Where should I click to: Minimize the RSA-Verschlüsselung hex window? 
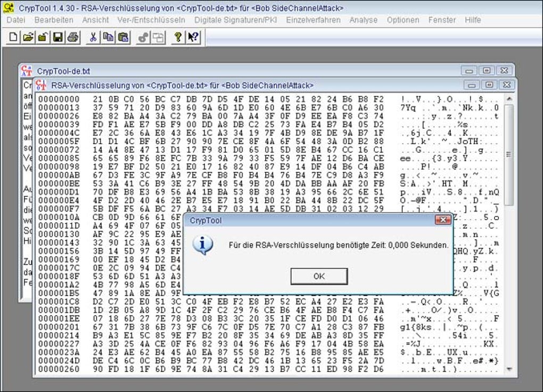click(x=472, y=85)
